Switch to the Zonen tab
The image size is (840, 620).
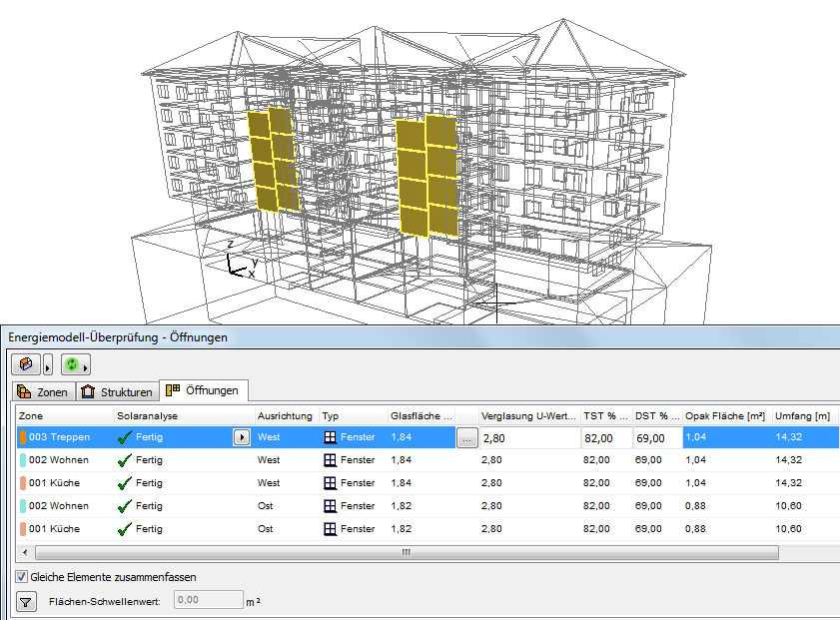click(43, 391)
